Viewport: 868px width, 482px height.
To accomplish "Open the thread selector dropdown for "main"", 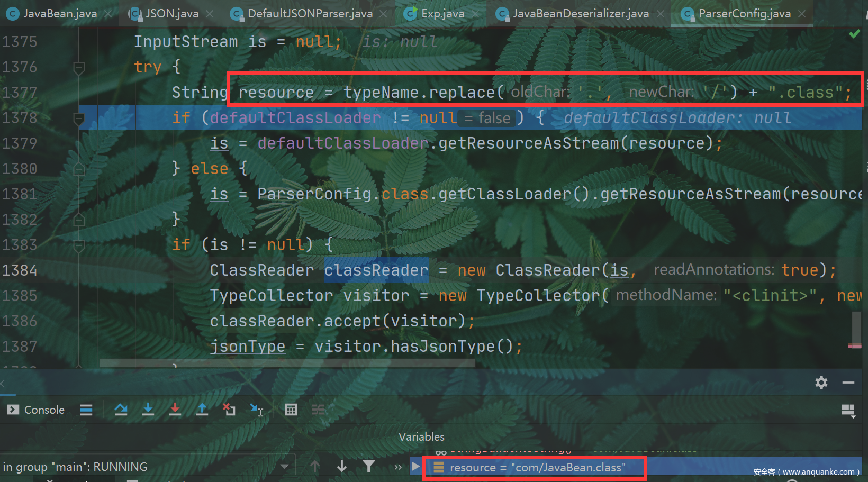I will (x=284, y=467).
